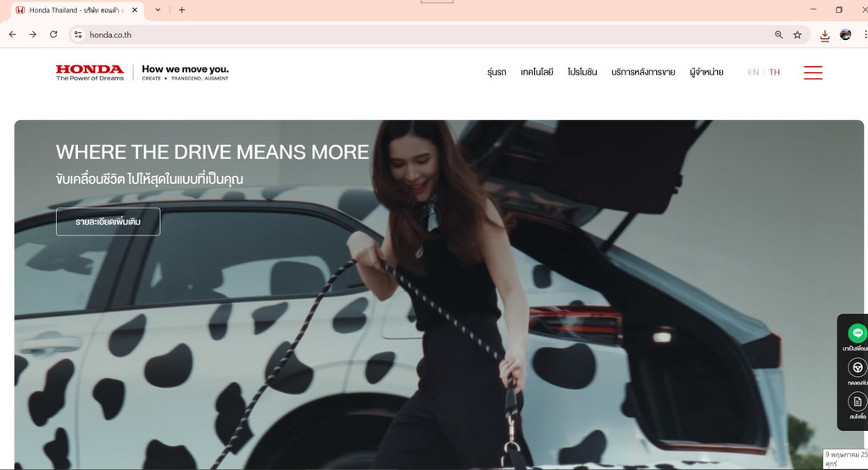Image resolution: width=868 pixels, height=470 pixels.
Task: Click the hero banner video of spotted car
Action: click(x=439, y=294)
